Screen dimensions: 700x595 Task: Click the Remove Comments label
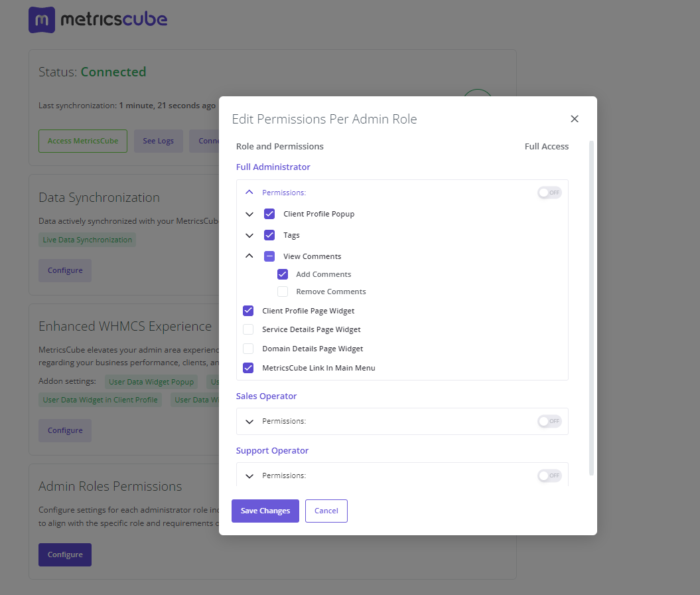331,292
